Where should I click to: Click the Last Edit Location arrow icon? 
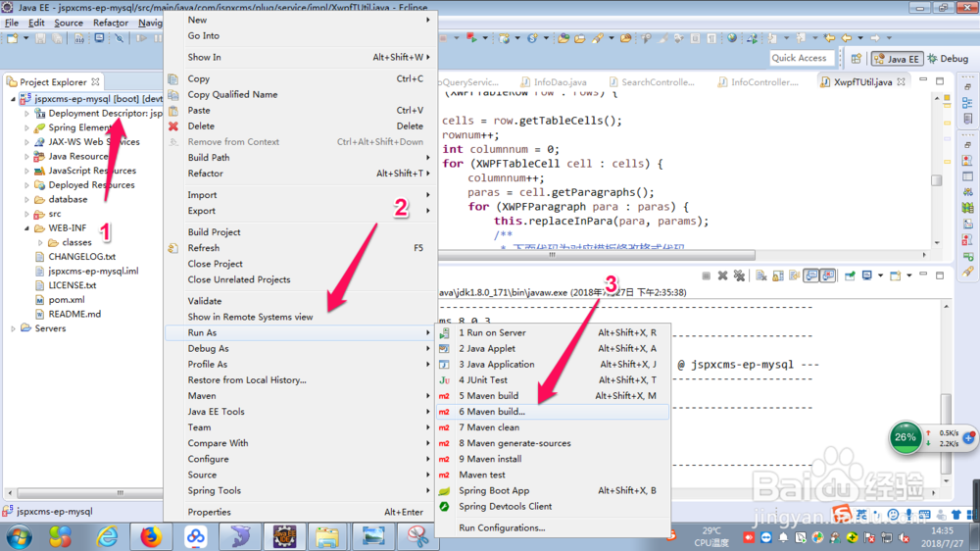click(829, 38)
